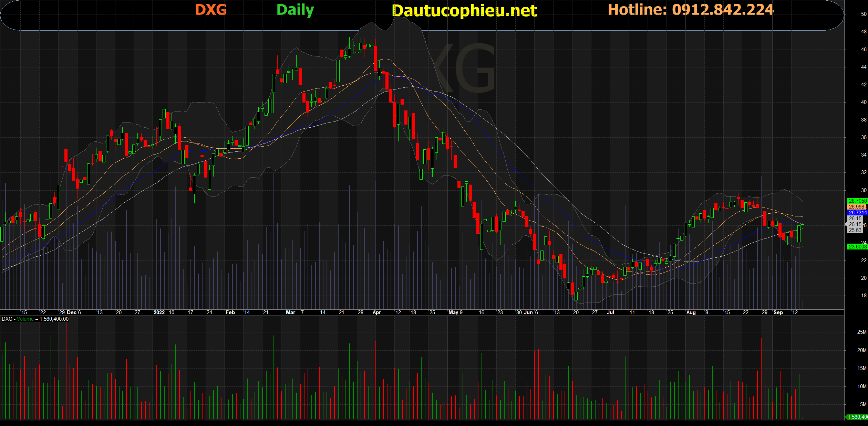Image resolution: width=868 pixels, height=426 pixels.
Task: Click the 2022 marker on date axis
Action: pyautogui.click(x=159, y=312)
